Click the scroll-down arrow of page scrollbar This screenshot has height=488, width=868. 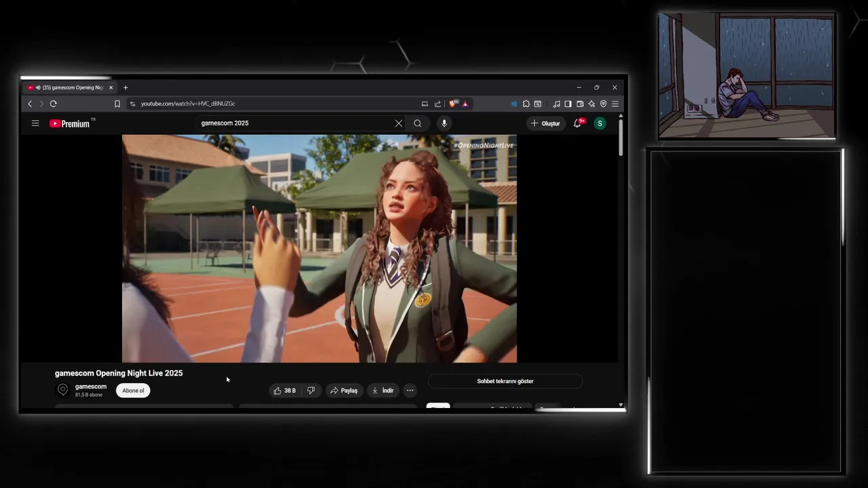[x=620, y=405]
